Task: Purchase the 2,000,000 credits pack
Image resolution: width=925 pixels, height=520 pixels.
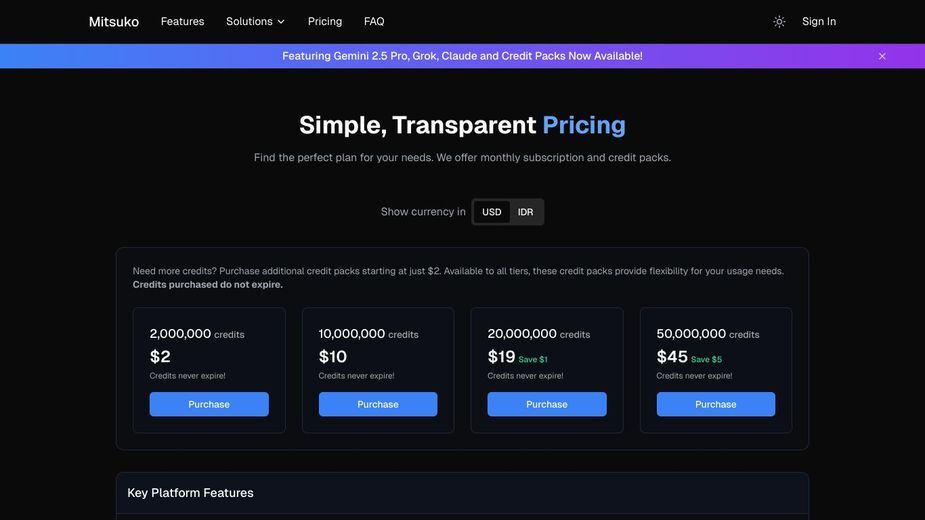Action: pos(209,404)
